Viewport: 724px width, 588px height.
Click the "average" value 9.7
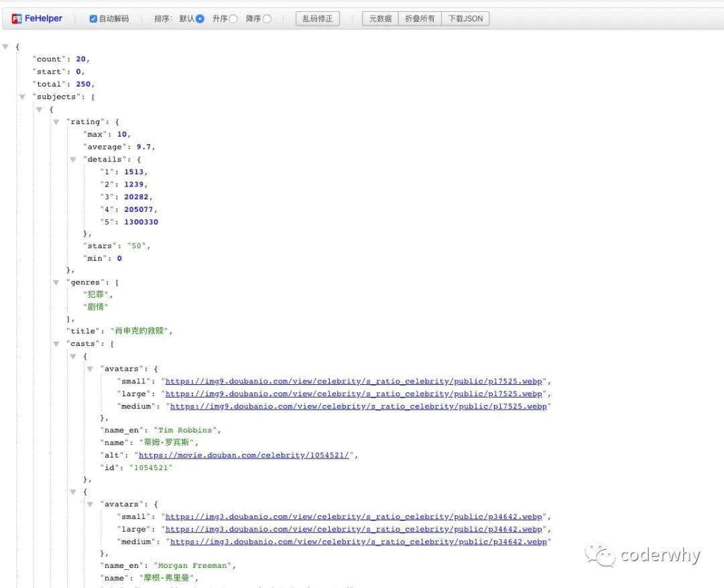point(143,147)
